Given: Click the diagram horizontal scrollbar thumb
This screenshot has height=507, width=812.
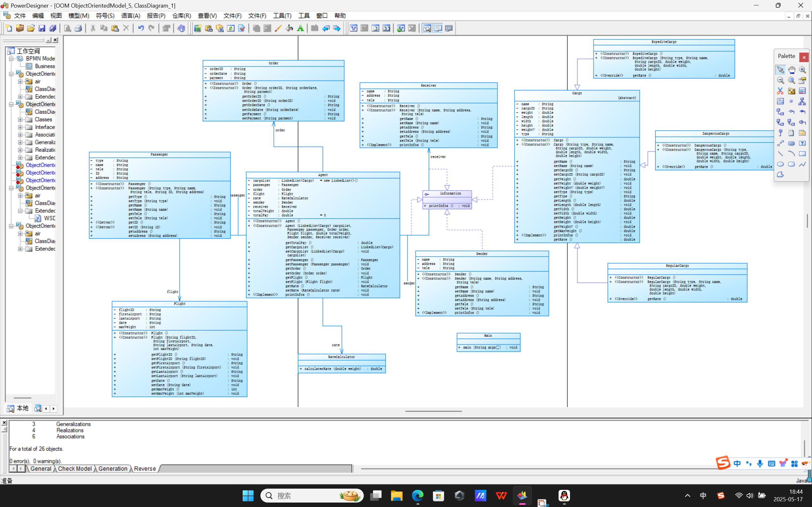Looking at the screenshot, I should click(x=433, y=411).
